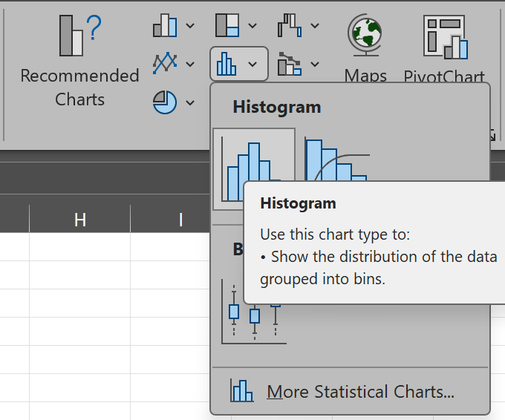Click the Insert Waterfall or Stock Chart icon

tap(290, 25)
